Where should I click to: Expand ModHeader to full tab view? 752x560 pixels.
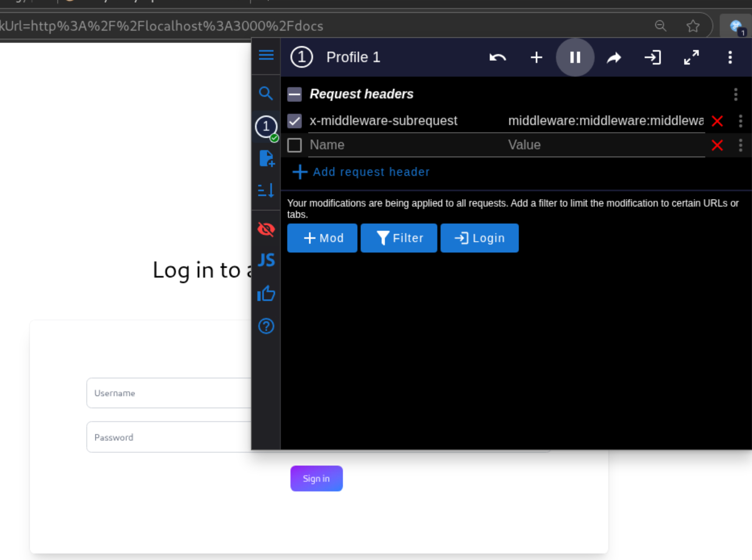pyautogui.click(x=691, y=58)
